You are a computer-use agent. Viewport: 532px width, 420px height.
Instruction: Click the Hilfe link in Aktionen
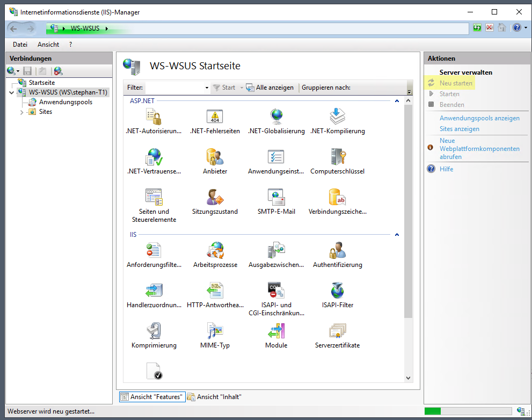tap(446, 169)
